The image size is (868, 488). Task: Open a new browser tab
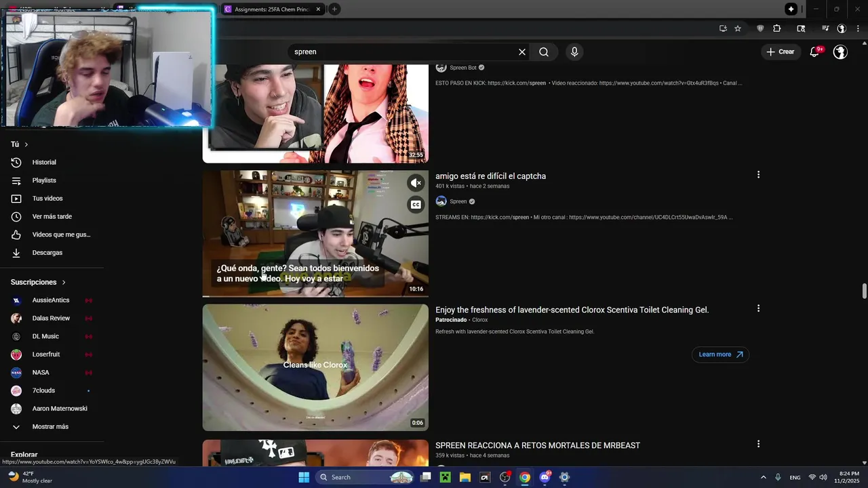pyautogui.click(x=334, y=9)
